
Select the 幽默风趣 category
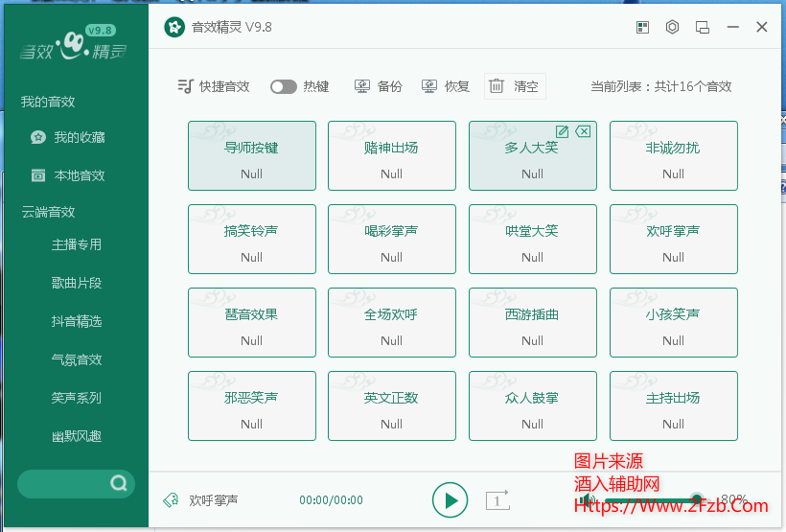pyautogui.click(x=76, y=436)
